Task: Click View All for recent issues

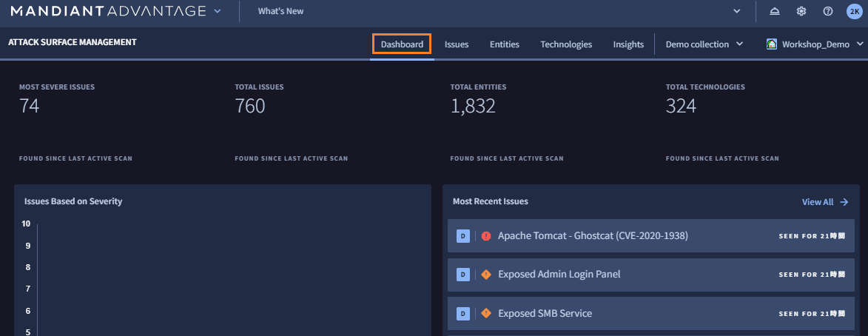Action: [x=824, y=202]
